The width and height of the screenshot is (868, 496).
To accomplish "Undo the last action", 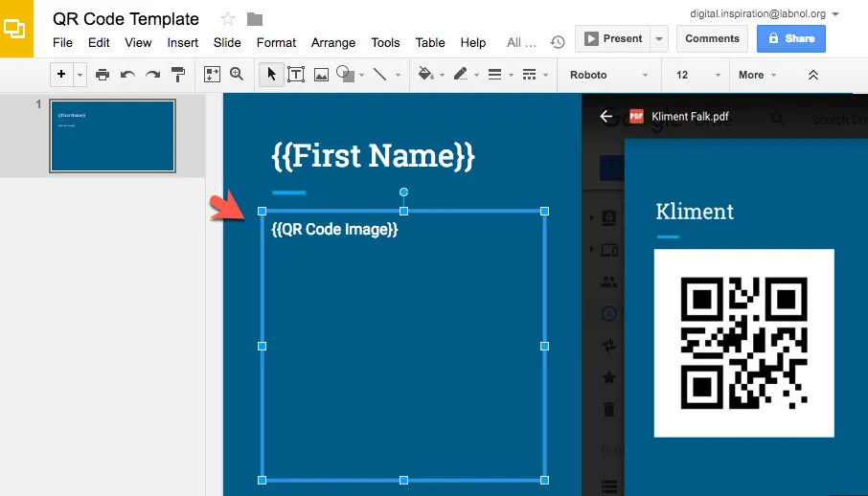I will click(x=127, y=74).
